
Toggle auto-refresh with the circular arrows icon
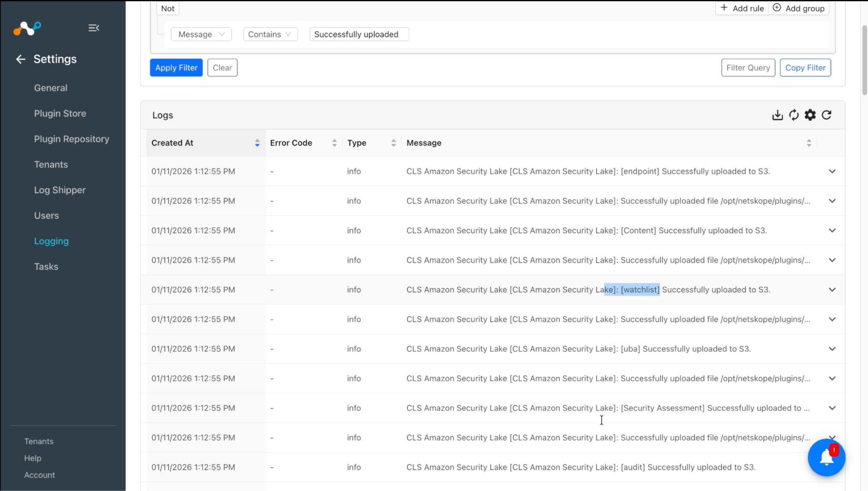click(x=794, y=115)
